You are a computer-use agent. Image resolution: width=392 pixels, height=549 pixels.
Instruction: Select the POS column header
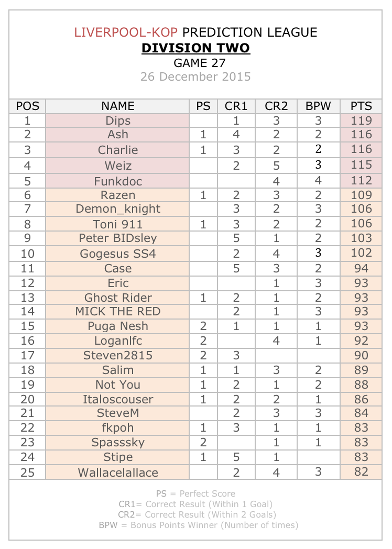point(27,106)
